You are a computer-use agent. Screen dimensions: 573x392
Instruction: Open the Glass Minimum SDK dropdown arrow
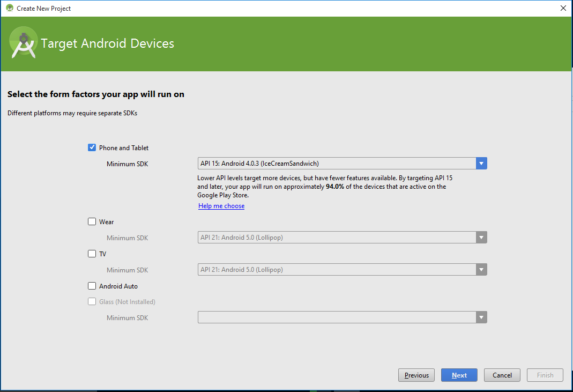point(481,317)
